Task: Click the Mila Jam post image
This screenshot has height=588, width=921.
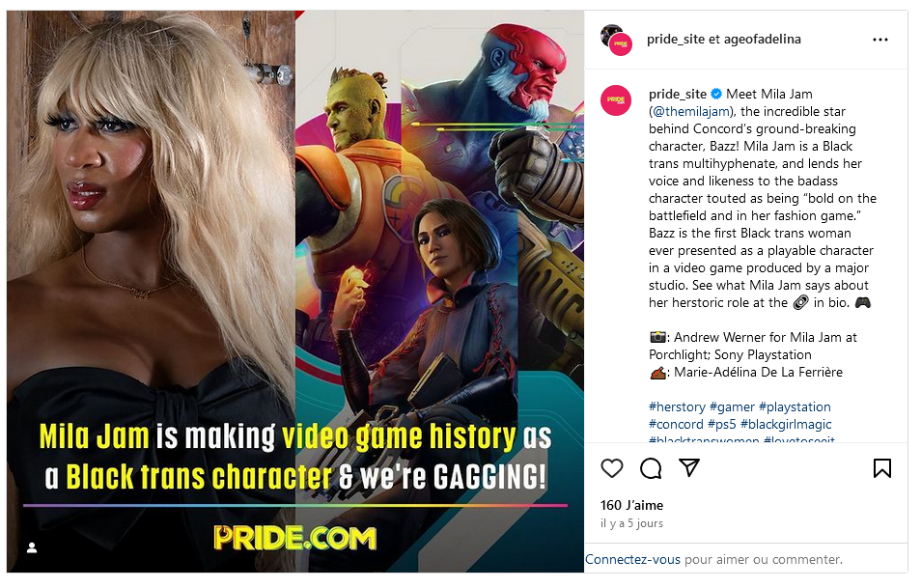Action: coord(295,292)
